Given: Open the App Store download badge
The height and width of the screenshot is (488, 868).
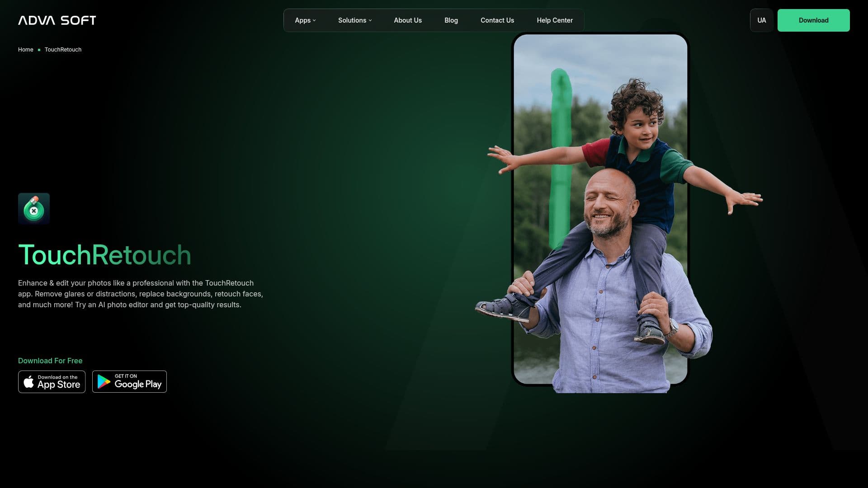Looking at the screenshot, I should (x=52, y=382).
